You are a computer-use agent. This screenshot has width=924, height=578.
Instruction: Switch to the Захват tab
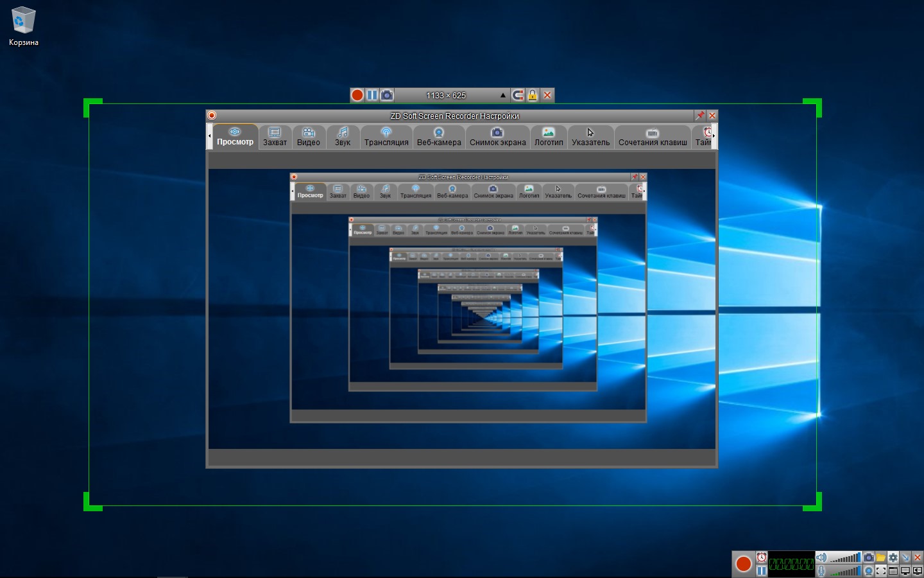[275, 137]
